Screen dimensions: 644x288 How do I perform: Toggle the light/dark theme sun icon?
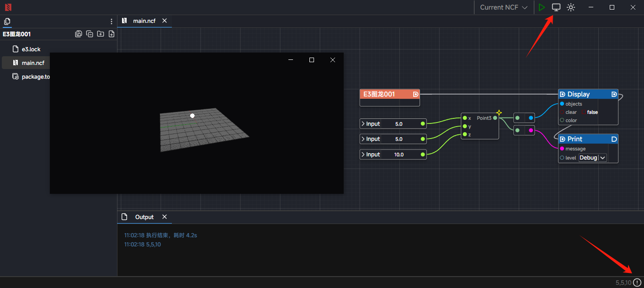tap(571, 7)
